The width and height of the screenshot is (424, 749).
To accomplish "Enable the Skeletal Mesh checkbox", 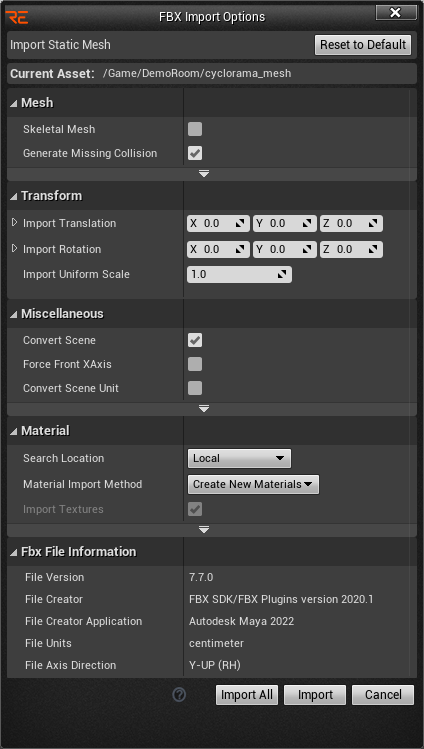I will [195, 129].
